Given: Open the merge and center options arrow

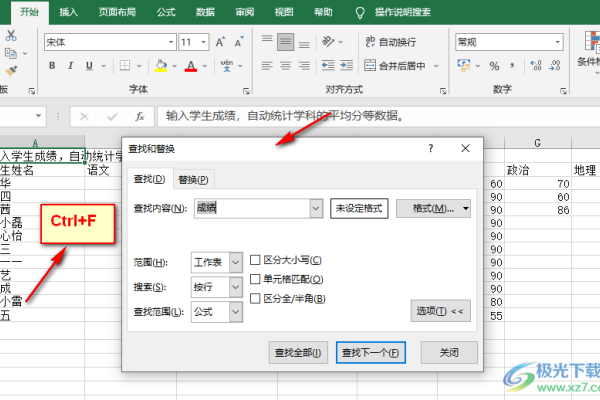Looking at the screenshot, I should (x=436, y=66).
